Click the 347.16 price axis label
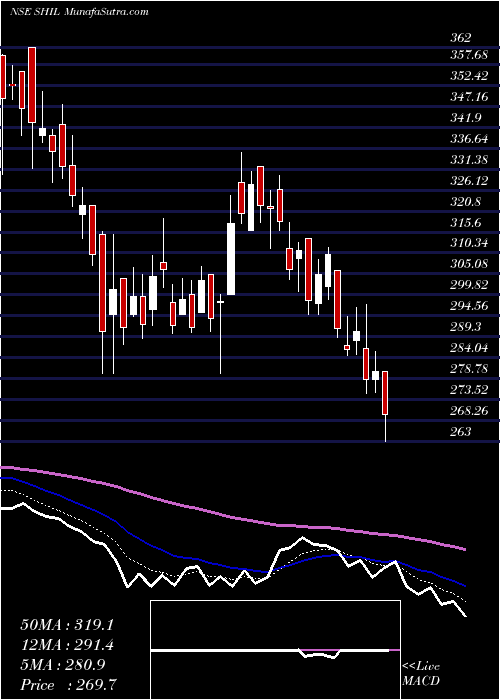 (x=469, y=96)
